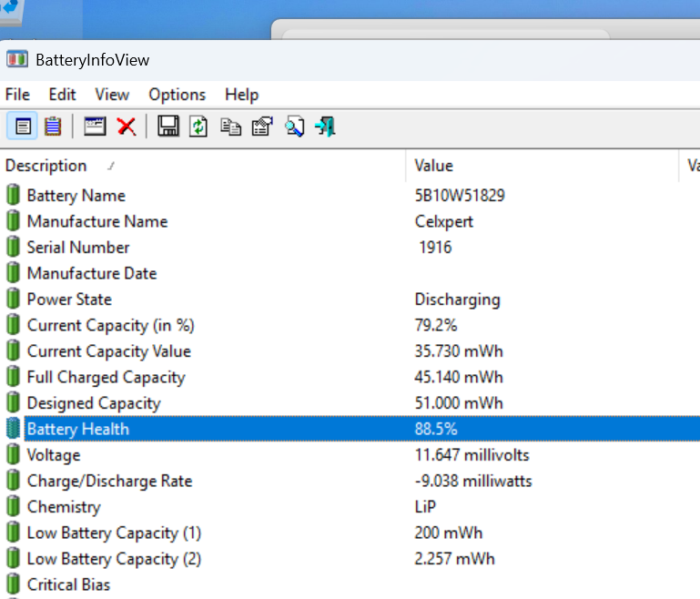This screenshot has width=700, height=599.
Task: Click the 88.5% battery health value
Action: click(x=436, y=429)
